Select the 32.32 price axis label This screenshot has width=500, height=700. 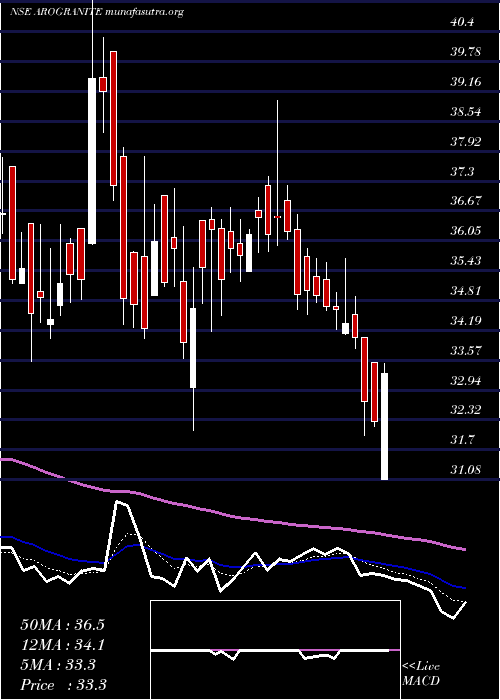click(x=466, y=410)
